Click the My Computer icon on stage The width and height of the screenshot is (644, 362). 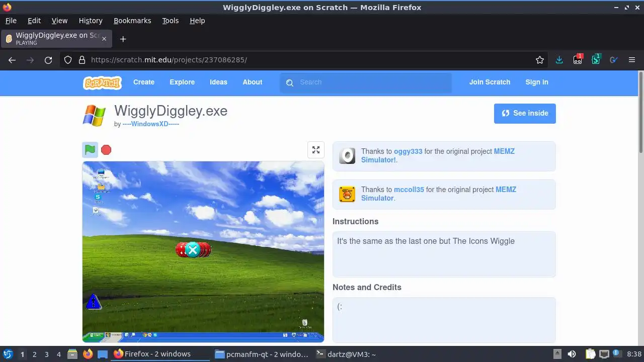(x=101, y=173)
